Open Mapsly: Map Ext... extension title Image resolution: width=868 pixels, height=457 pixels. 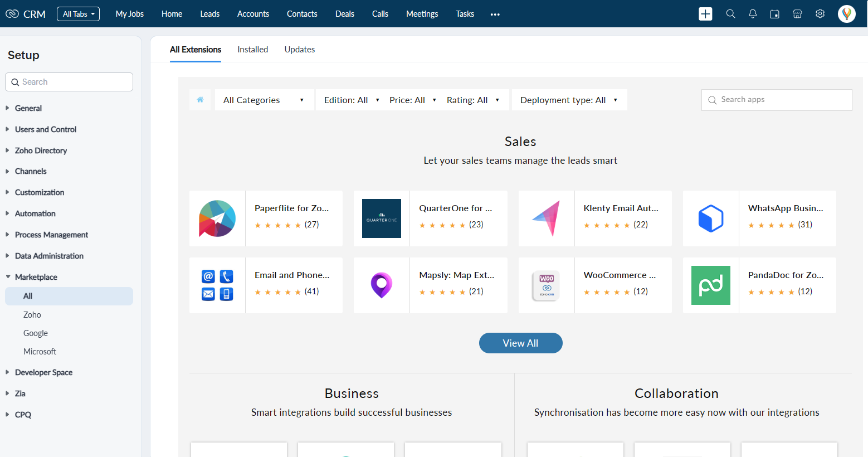pyautogui.click(x=457, y=275)
